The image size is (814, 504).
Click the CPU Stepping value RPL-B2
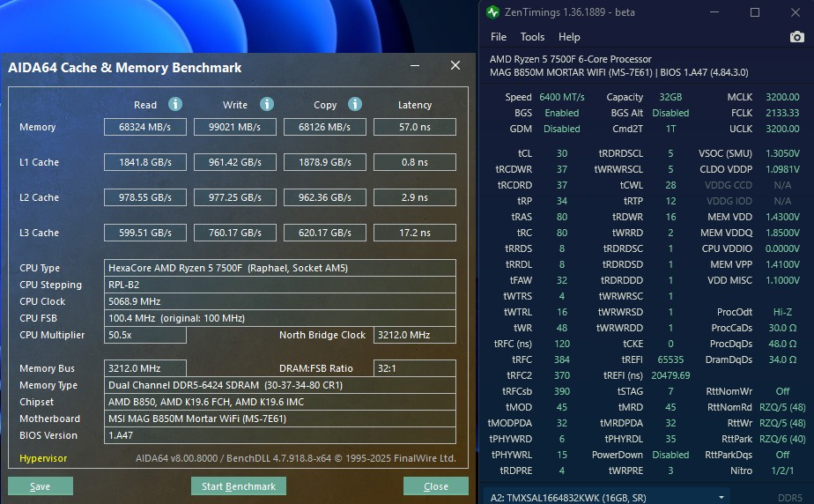pyautogui.click(x=280, y=285)
